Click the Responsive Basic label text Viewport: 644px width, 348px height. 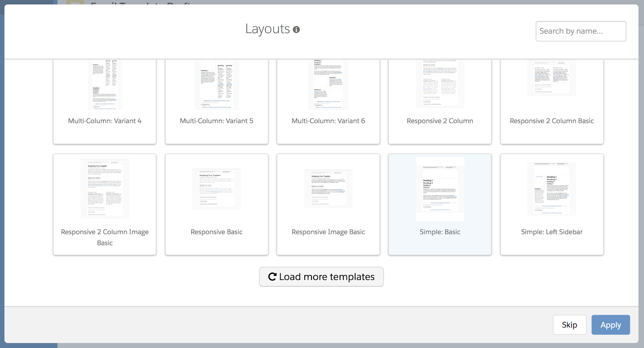point(217,232)
